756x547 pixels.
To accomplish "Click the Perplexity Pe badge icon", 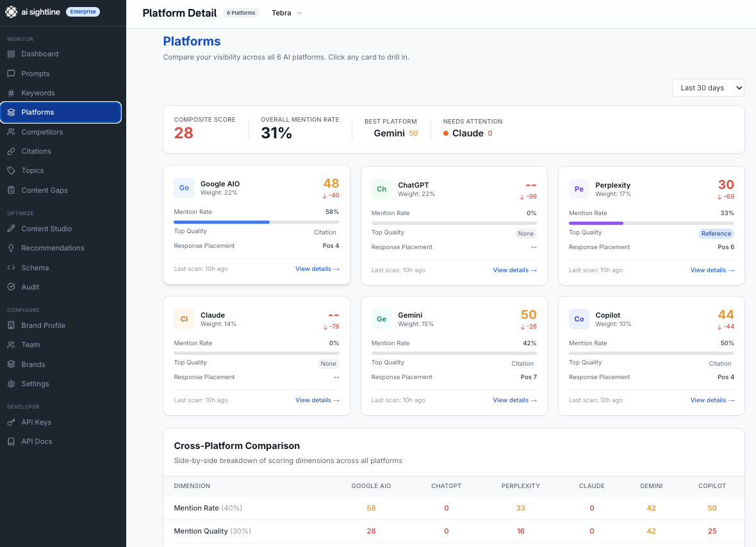I will (x=579, y=189).
